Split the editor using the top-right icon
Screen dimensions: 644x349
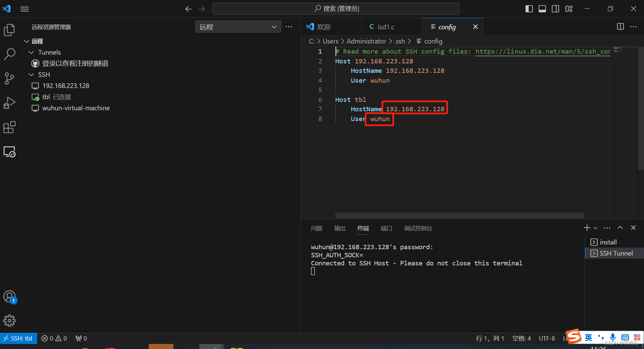click(621, 27)
